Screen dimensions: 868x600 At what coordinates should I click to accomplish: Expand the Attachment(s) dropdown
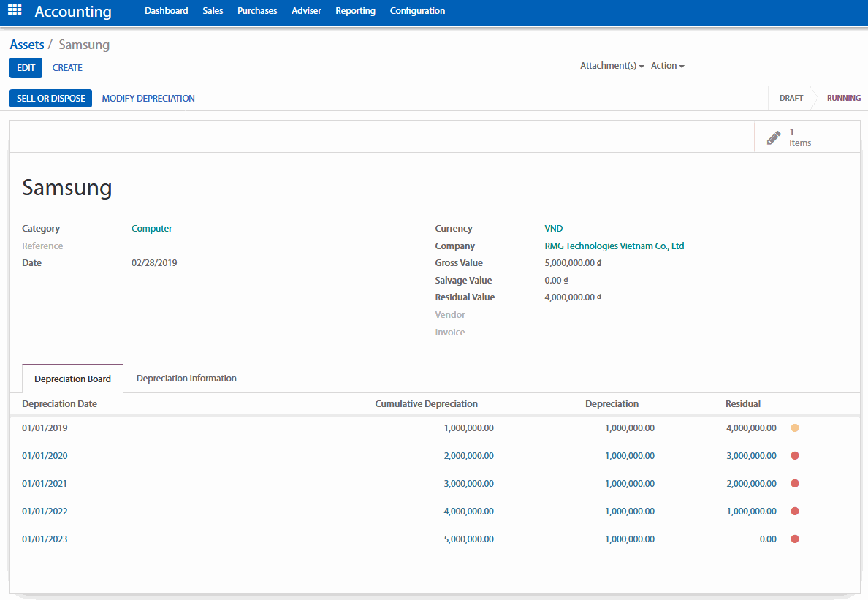[612, 66]
